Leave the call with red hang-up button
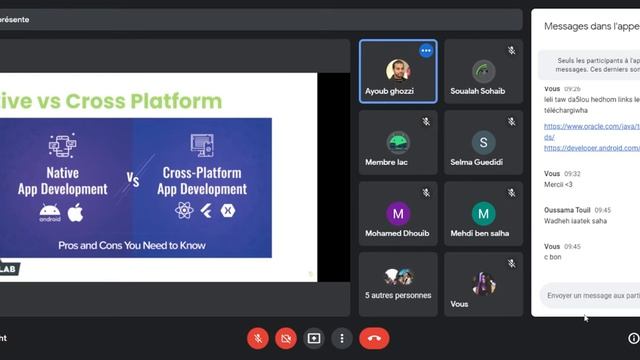Viewport: 640px width, 360px height. click(x=374, y=338)
